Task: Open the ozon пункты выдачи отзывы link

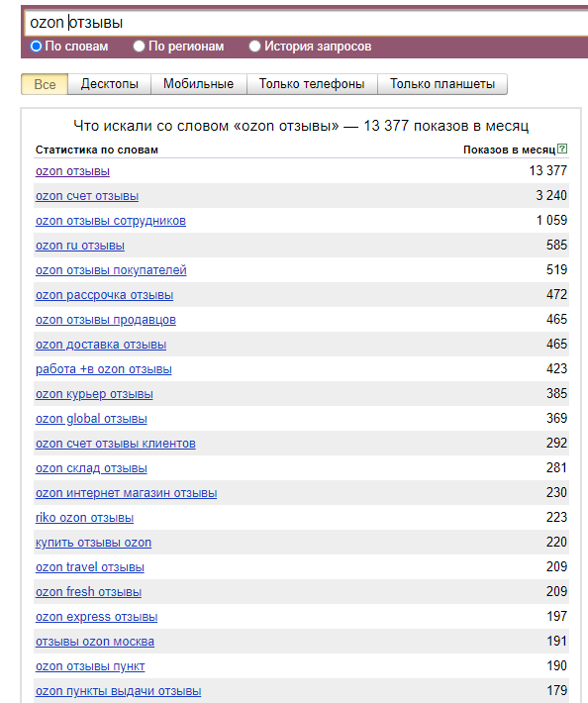Action: (x=119, y=691)
